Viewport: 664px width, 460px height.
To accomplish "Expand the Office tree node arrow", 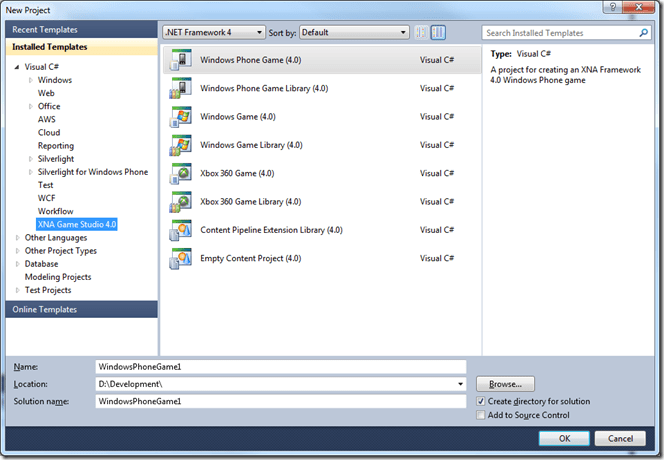I will 30,106.
